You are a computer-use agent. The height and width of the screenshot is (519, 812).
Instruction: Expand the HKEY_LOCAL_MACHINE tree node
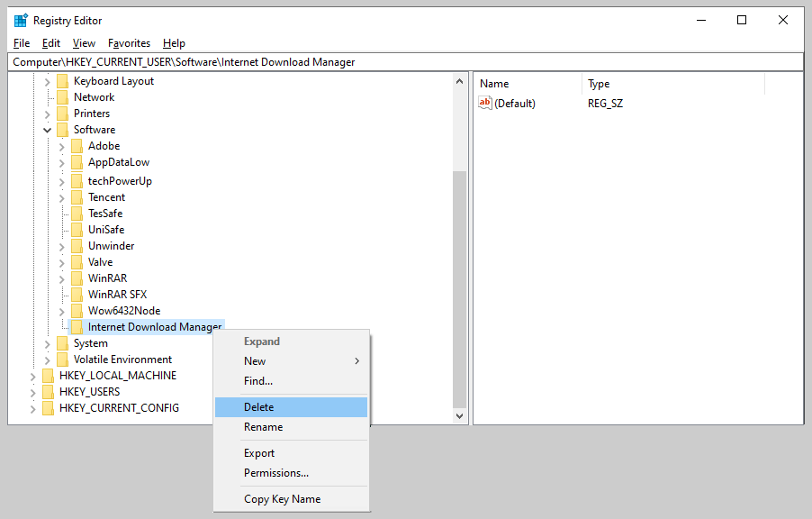[32, 375]
